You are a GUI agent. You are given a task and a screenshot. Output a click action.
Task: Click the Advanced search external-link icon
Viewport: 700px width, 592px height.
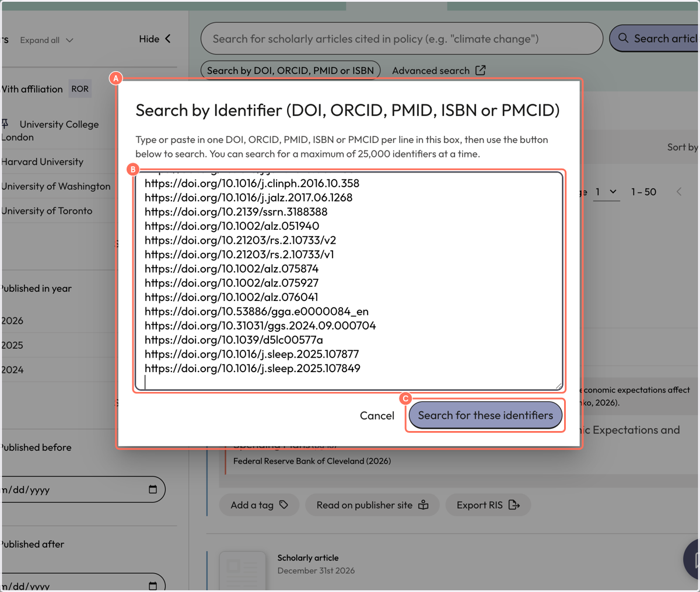coord(480,70)
